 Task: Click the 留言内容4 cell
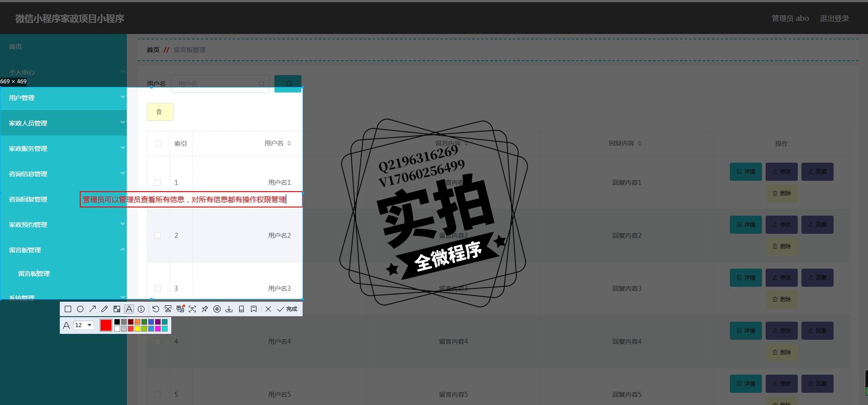pyautogui.click(x=453, y=342)
